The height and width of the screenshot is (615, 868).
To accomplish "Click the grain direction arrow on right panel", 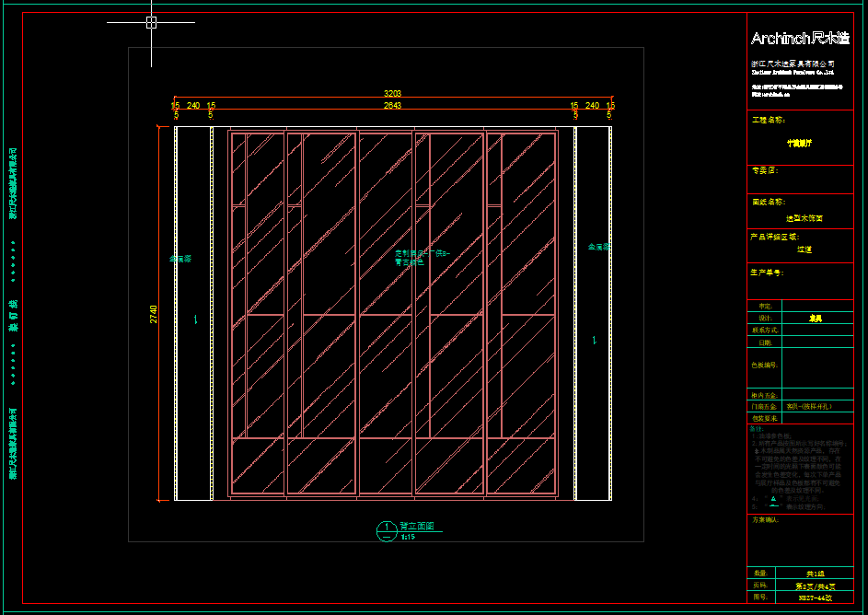I will pos(594,340).
